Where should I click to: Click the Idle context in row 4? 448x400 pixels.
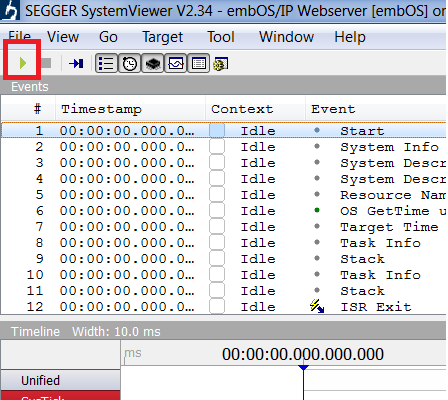pos(258,179)
